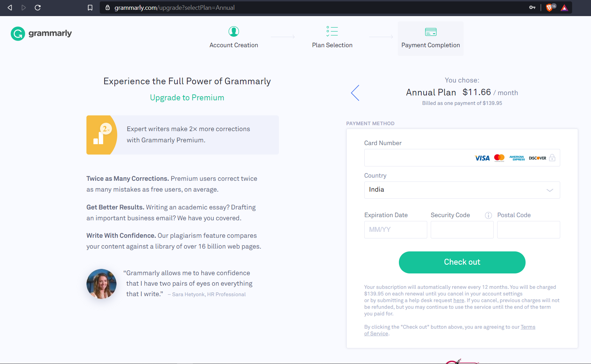The width and height of the screenshot is (591, 364).
Task: Click the American Express logo
Action: pyautogui.click(x=517, y=158)
